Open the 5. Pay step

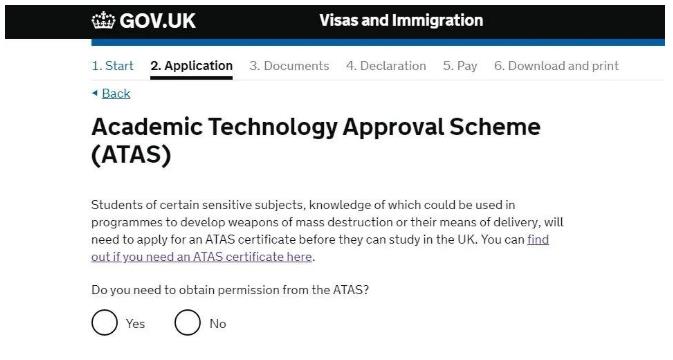pyautogui.click(x=460, y=66)
